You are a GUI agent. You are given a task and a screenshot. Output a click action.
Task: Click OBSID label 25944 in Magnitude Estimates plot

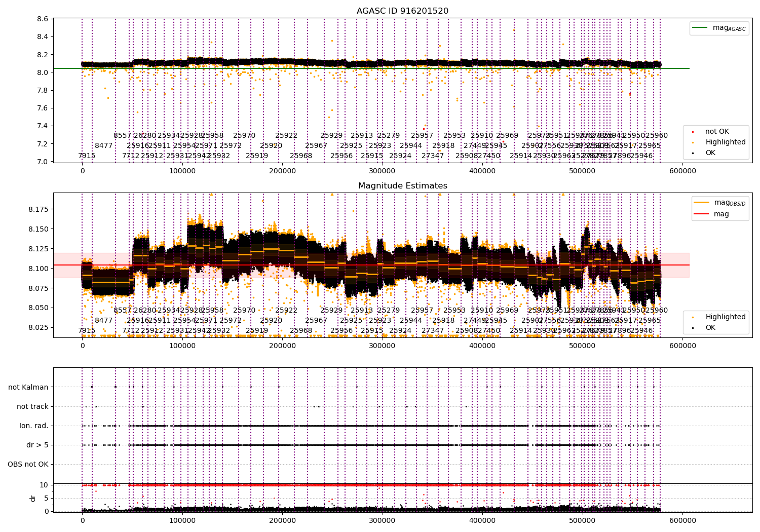[x=411, y=320]
